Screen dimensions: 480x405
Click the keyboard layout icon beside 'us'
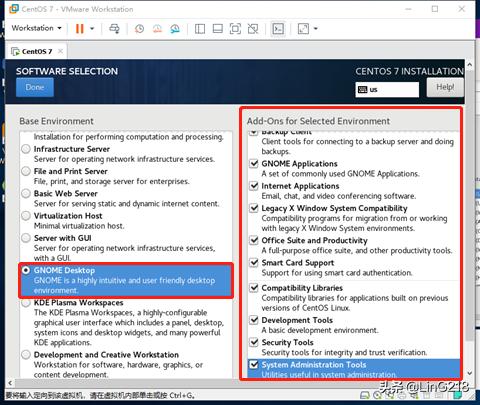tap(362, 89)
